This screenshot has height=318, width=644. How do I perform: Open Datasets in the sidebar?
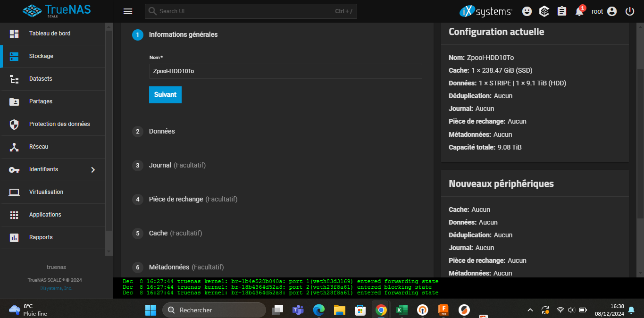52,79
